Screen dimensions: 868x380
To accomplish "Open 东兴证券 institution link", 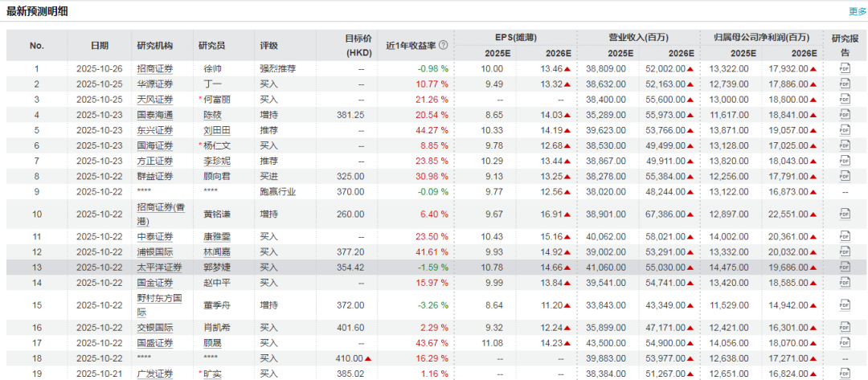I will coord(154,130).
